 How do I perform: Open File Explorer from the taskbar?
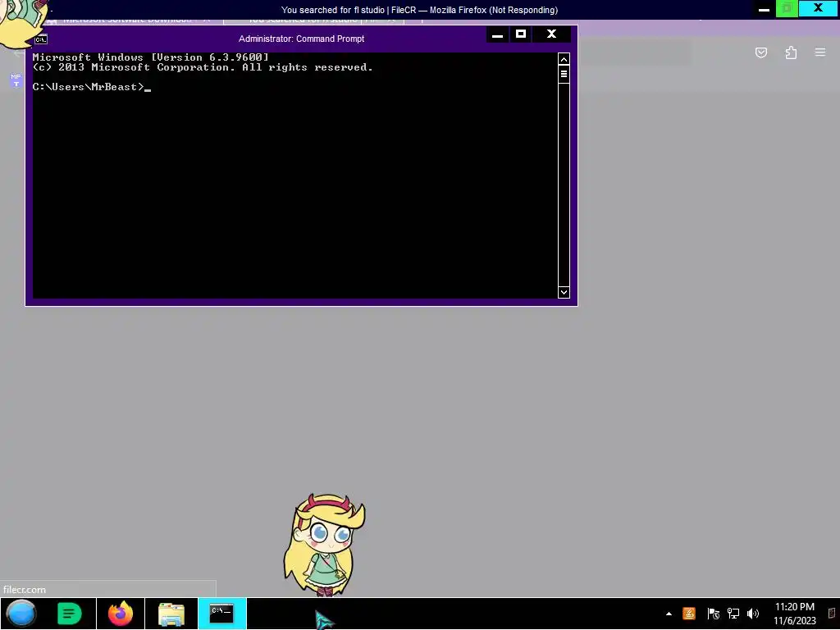point(171,614)
